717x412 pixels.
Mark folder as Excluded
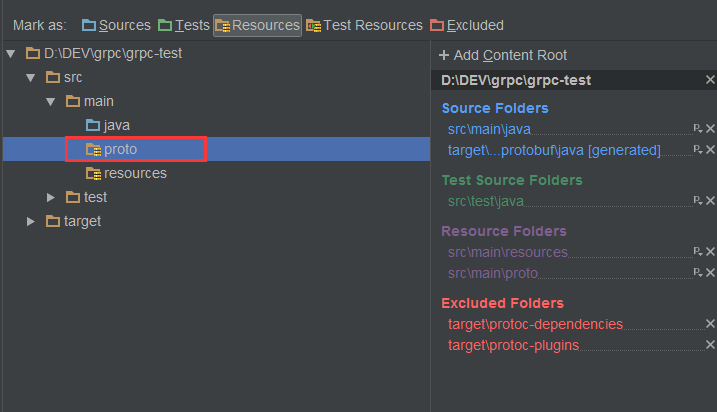[x=467, y=25]
